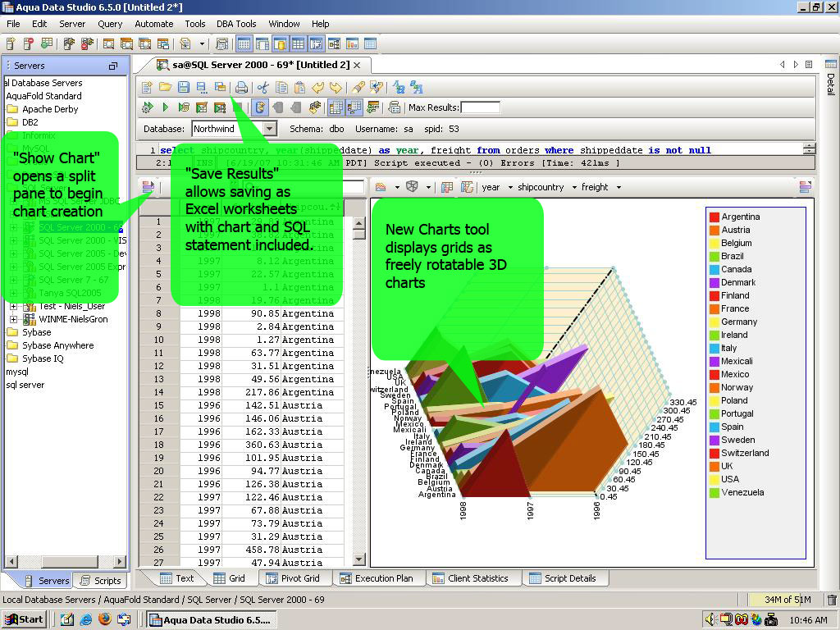This screenshot has height=630, width=840.
Task: Click the Register Server icon in main toolbar
Action: click(x=11, y=44)
